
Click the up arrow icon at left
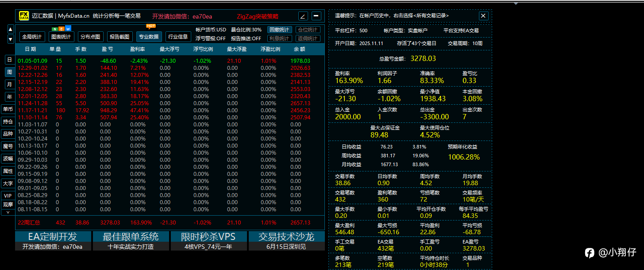[x=11, y=30]
